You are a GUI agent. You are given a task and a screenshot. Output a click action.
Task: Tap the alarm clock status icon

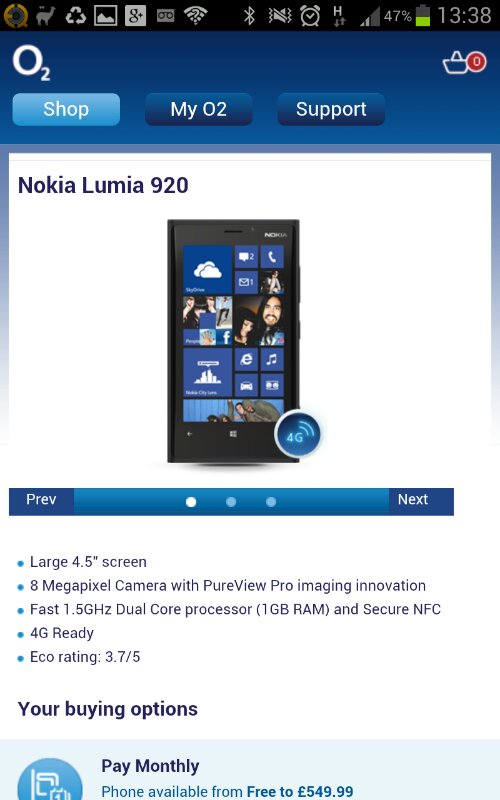click(x=310, y=15)
